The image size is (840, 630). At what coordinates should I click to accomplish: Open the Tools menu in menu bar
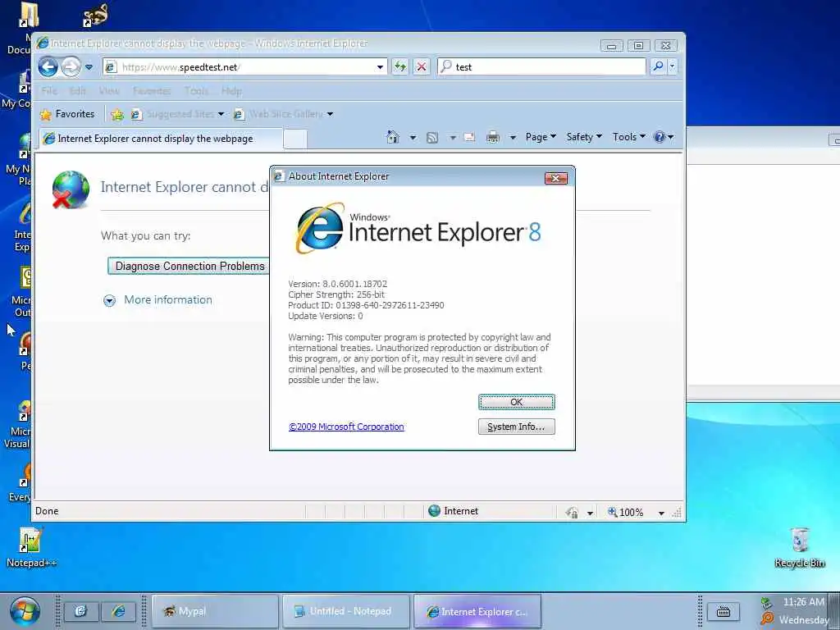point(197,91)
